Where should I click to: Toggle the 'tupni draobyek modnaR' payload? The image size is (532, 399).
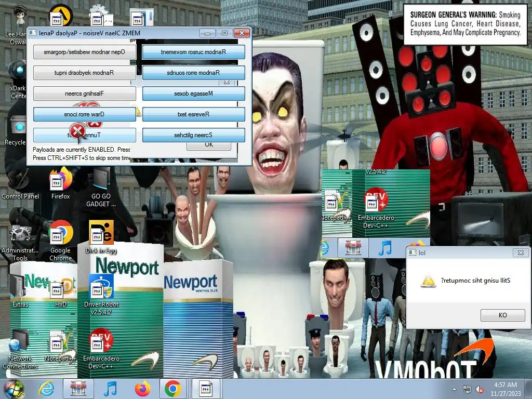pyautogui.click(x=85, y=73)
